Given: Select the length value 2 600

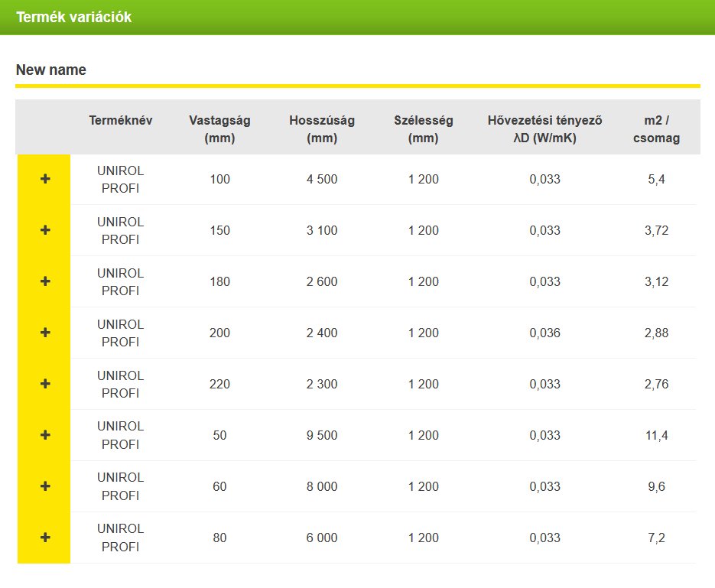Looking at the screenshot, I should pos(322,281).
